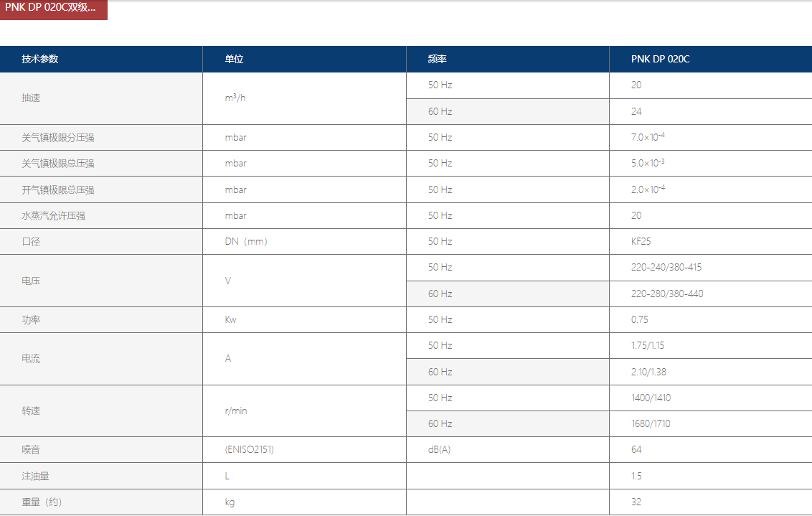Image resolution: width=812 pixels, height=516 pixels.
Task: Click the 技术参数 column header
Action: [40, 60]
